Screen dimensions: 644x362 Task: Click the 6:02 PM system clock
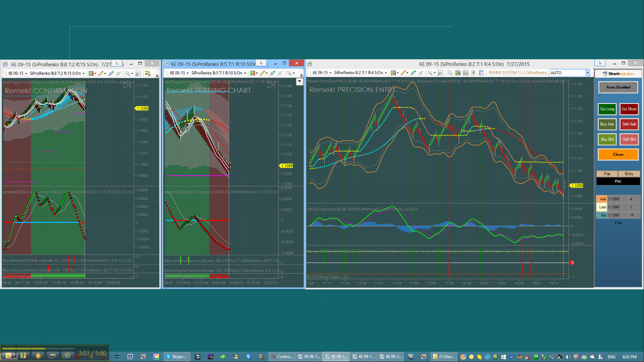(630, 357)
